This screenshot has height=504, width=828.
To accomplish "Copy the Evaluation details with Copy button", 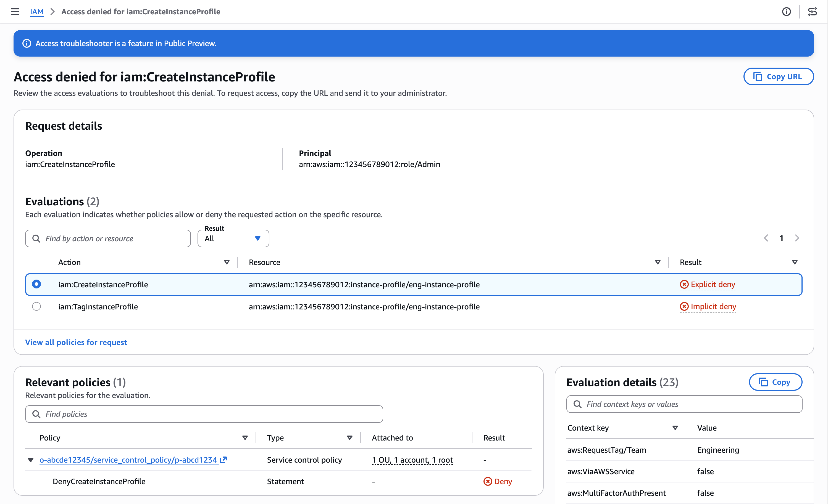I will [x=776, y=382].
